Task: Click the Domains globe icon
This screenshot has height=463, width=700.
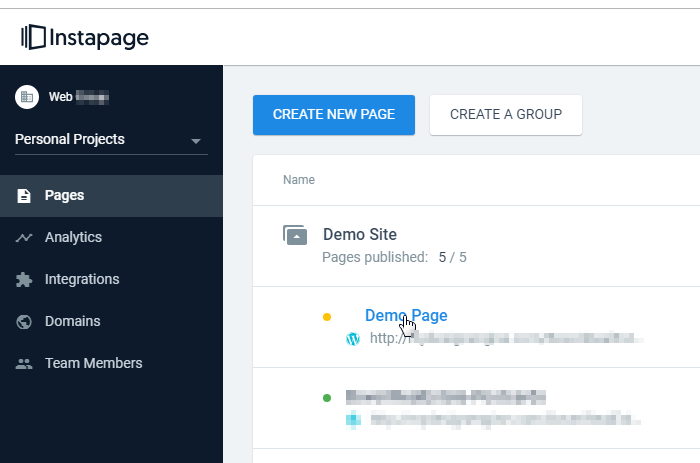Action: [x=24, y=321]
